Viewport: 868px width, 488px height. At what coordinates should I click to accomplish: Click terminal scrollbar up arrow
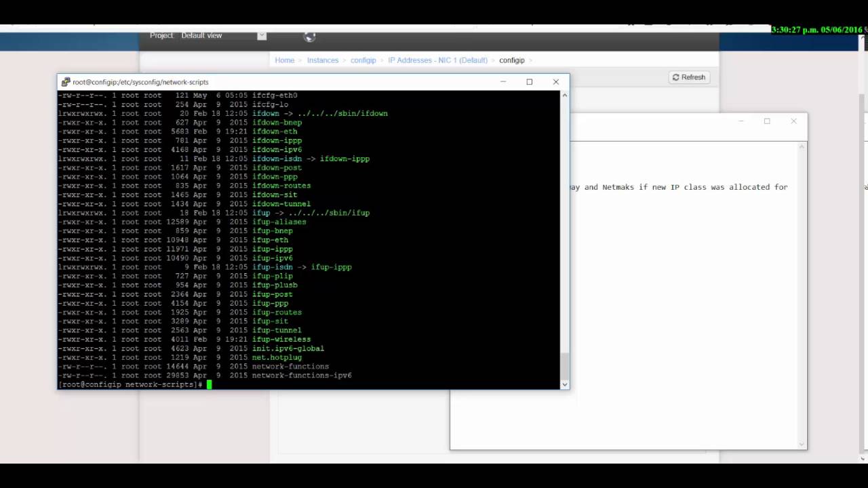pyautogui.click(x=564, y=96)
